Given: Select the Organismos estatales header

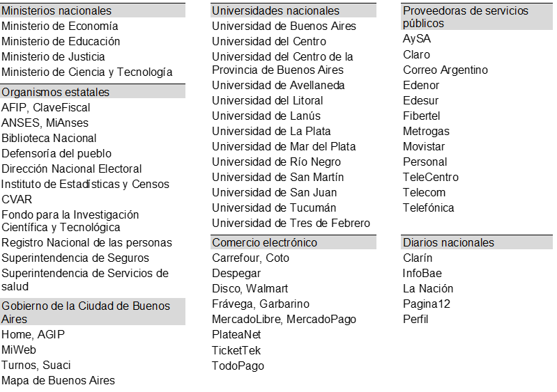Looking at the screenshot, I should pos(56,93).
